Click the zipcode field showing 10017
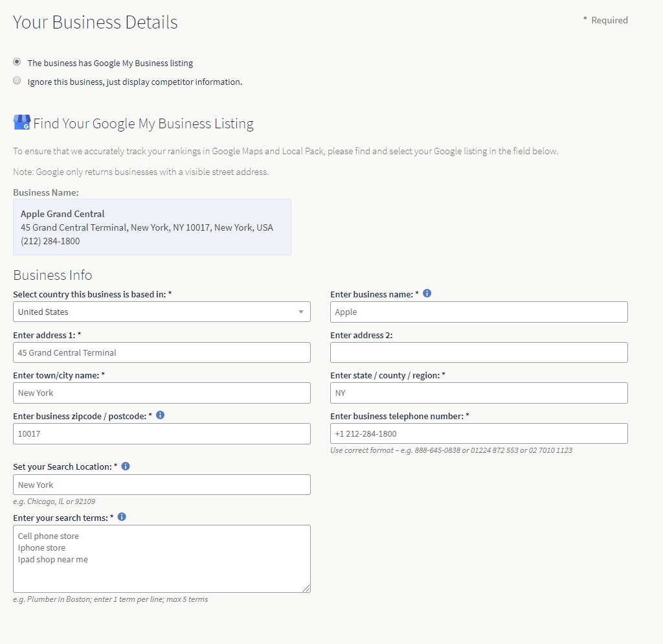The width and height of the screenshot is (663, 644). tap(162, 433)
